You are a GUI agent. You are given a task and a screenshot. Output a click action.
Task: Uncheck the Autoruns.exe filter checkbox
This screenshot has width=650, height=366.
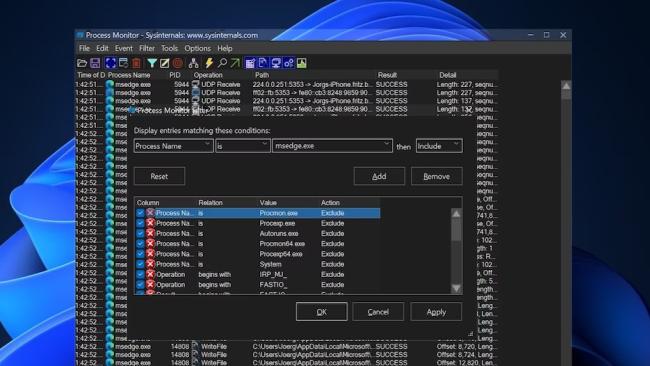point(140,233)
